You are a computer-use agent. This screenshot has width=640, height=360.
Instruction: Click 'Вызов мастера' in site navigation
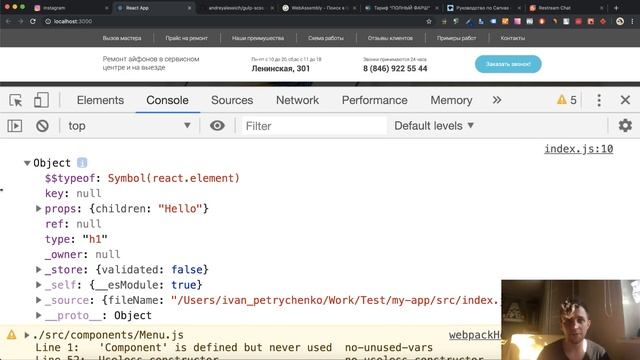[122, 38]
